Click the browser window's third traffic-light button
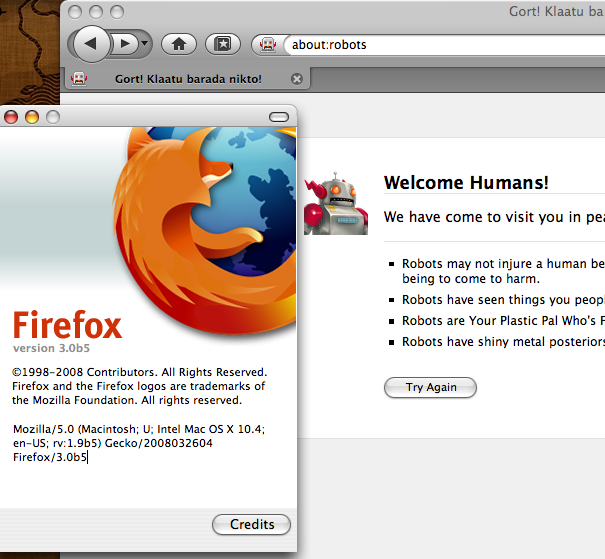 click(117, 12)
